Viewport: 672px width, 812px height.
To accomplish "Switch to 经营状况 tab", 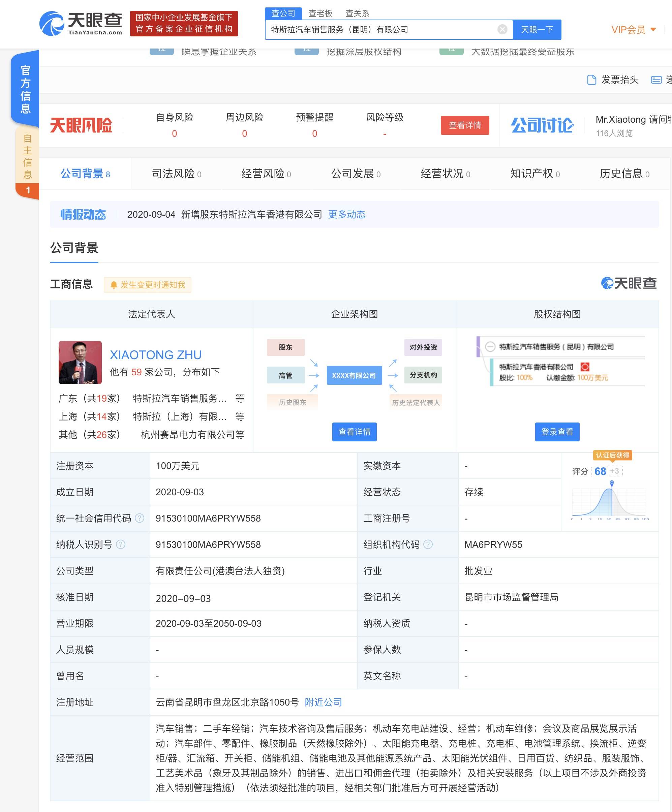I will coord(446,174).
